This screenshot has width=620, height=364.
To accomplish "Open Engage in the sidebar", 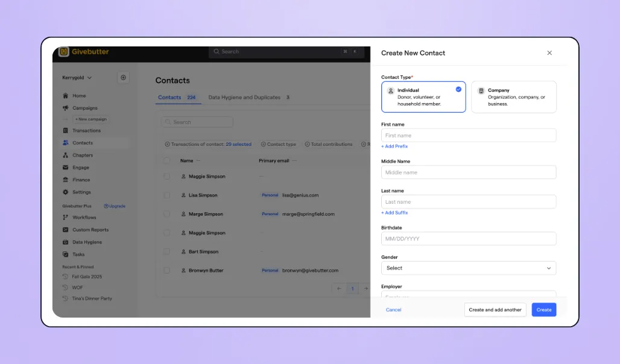I will click(81, 168).
